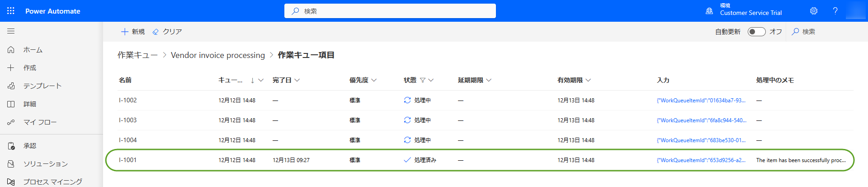Toggle sort arrow on キュー... column
This screenshot has height=187, width=868.
252,80
